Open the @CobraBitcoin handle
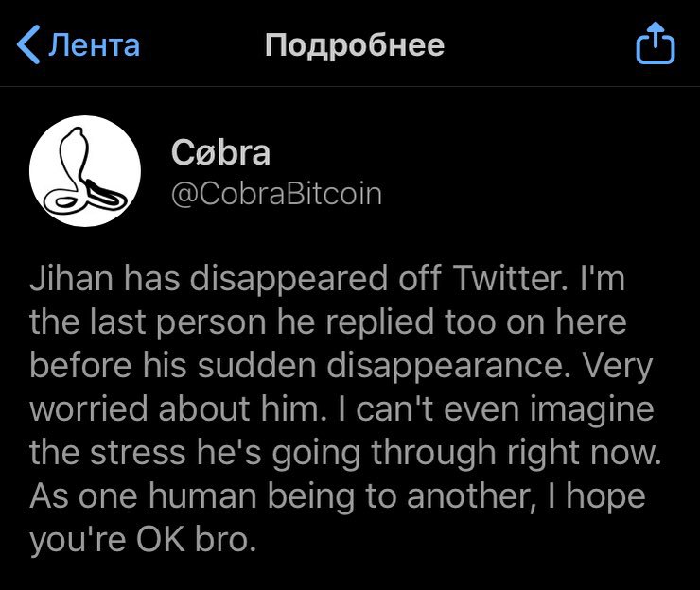 click(x=276, y=194)
